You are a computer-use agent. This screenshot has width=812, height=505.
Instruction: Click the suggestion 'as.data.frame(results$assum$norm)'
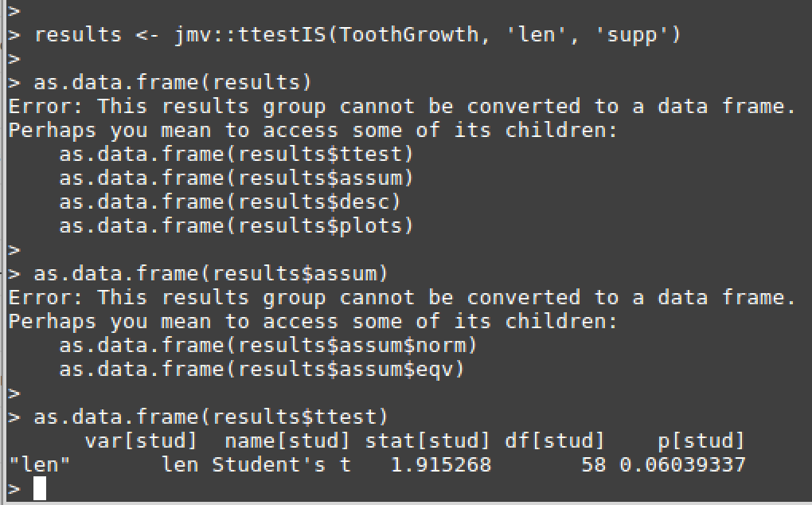click(267, 345)
